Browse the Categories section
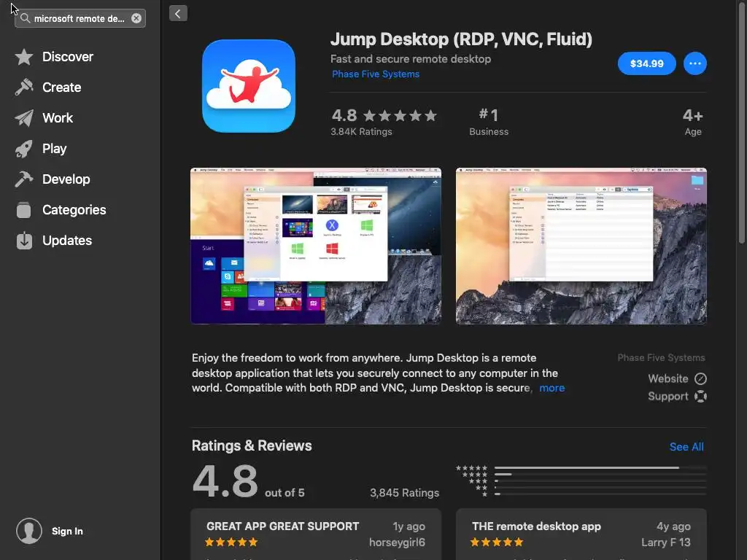The image size is (747, 560). (74, 209)
